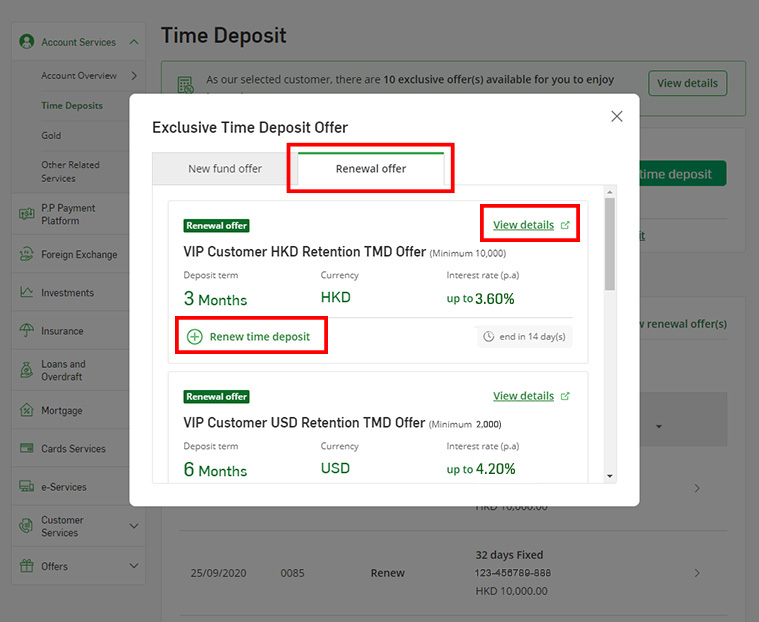
Task: Expand the Offers menu chevron
Action: [134, 566]
